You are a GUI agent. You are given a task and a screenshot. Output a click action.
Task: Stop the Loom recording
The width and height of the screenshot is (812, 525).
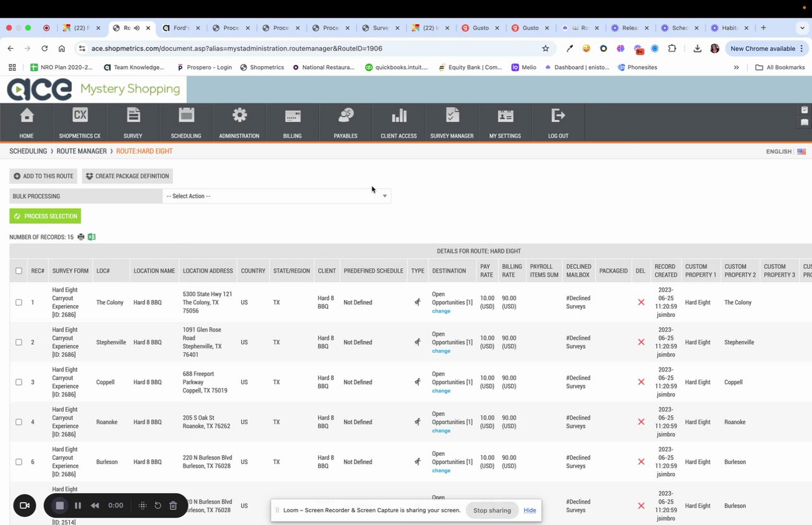(60, 505)
